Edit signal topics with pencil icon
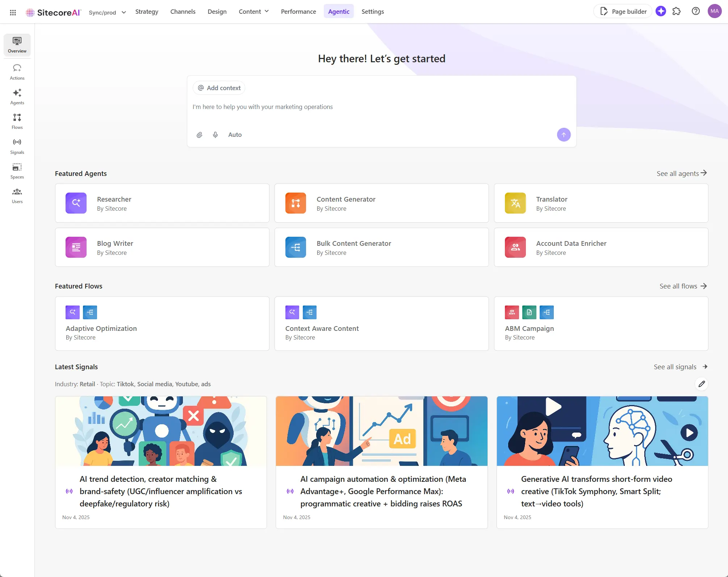 (702, 384)
